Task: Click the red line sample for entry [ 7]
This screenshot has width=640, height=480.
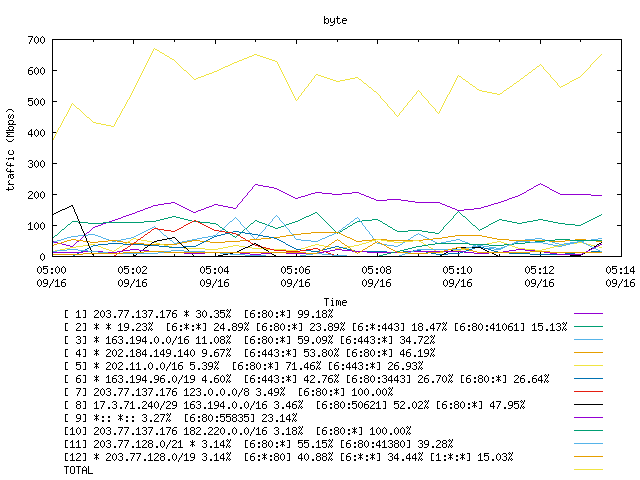Action: (588, 391)
